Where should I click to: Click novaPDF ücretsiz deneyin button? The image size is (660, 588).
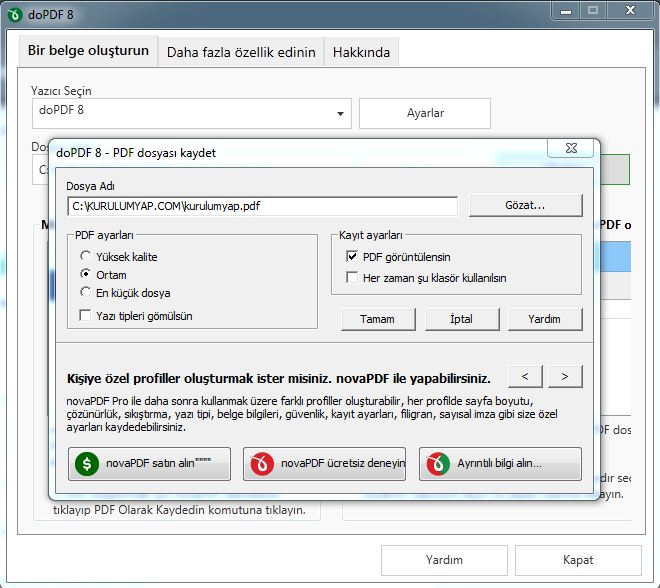click(x=325, y=464)
